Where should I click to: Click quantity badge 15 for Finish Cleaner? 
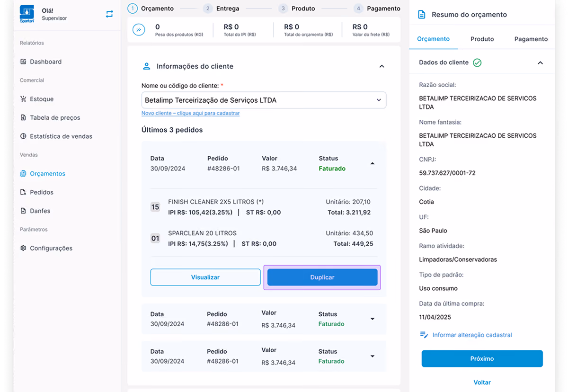pos(155,207)
